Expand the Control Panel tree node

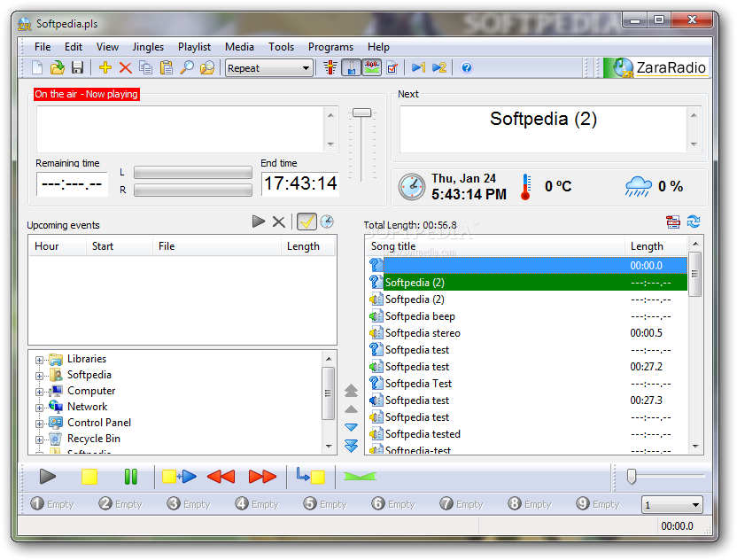pyautogui.click(x=40, y=424)
